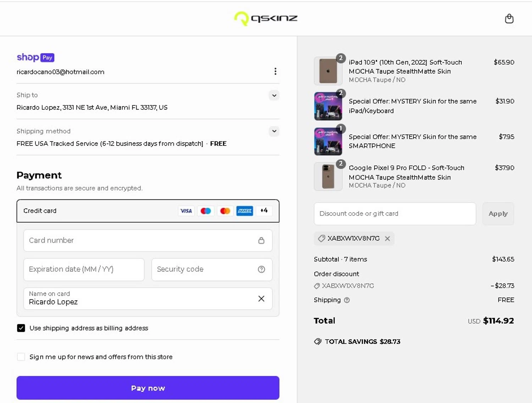Viewport: 532px width, 403px height.
Task: Click the Mastercard icon
Action: (225, 211)
